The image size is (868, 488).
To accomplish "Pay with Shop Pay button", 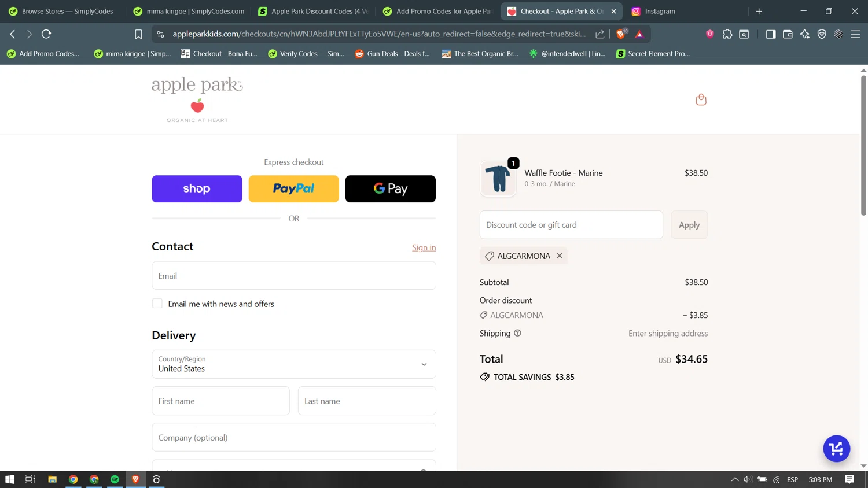I will (x=197, y=188).
